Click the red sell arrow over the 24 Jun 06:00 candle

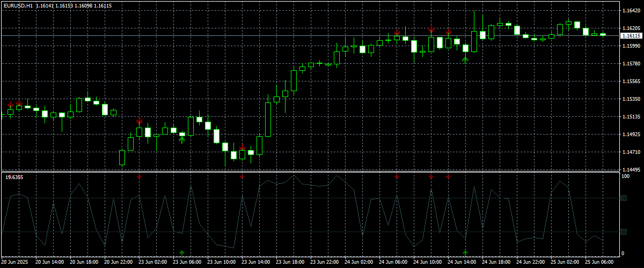click(x=397, y=33)
